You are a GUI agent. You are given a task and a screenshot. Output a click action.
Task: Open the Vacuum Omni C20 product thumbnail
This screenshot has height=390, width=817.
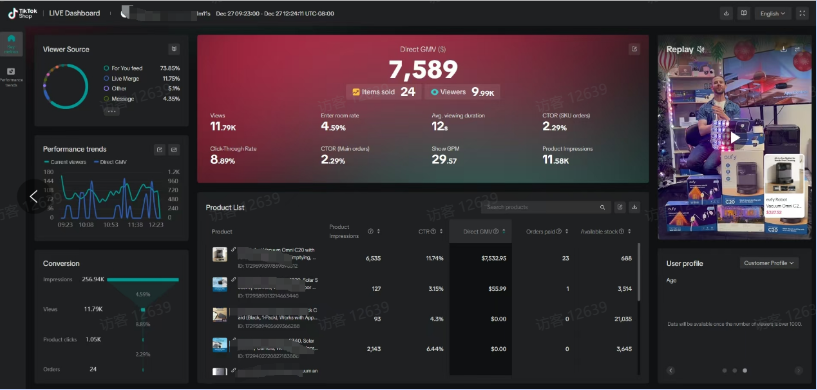tap(219, 254)
